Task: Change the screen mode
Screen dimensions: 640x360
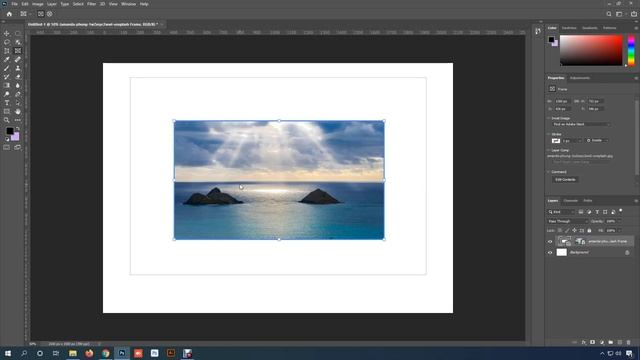Action: [18, 147]
